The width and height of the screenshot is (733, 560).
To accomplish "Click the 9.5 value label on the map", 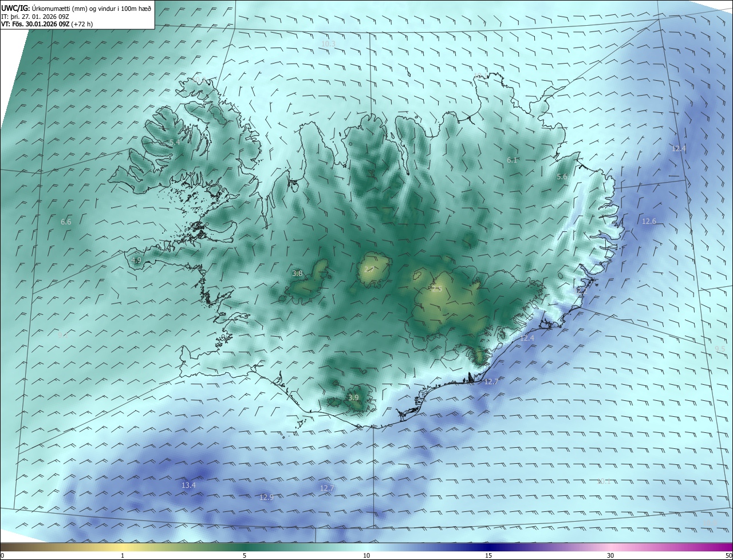I will 720,349.
